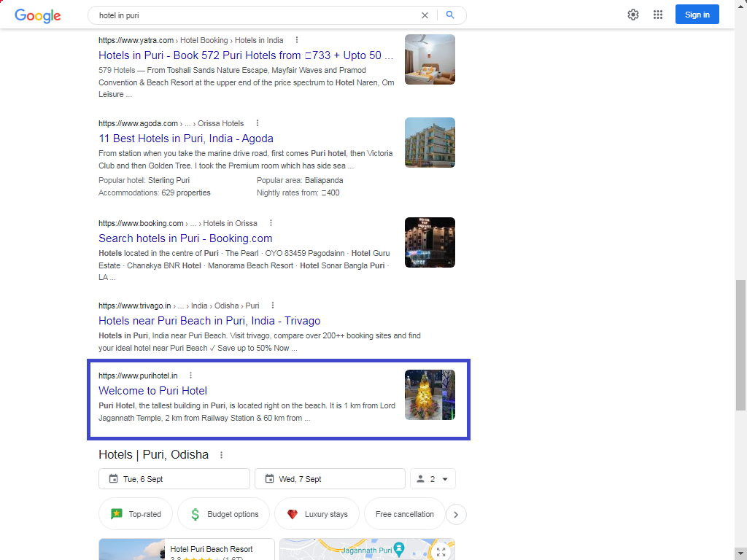747x560 pixels.
Task: Open Google settings gear
Action: coord(632,15)
